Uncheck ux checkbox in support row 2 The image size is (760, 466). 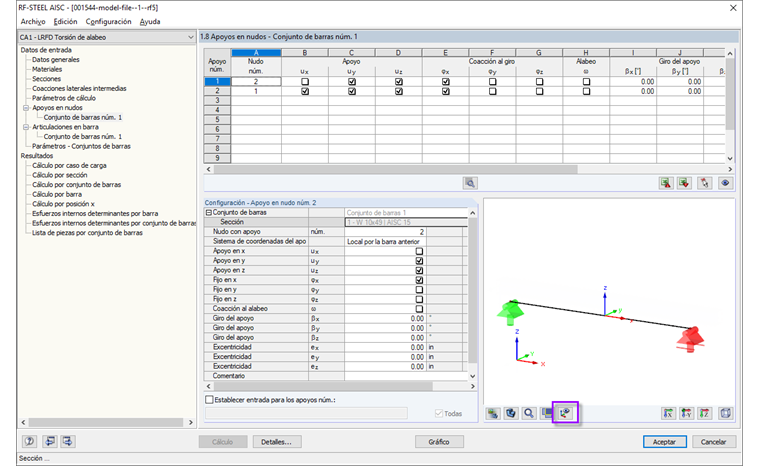[x=305, y=91]
